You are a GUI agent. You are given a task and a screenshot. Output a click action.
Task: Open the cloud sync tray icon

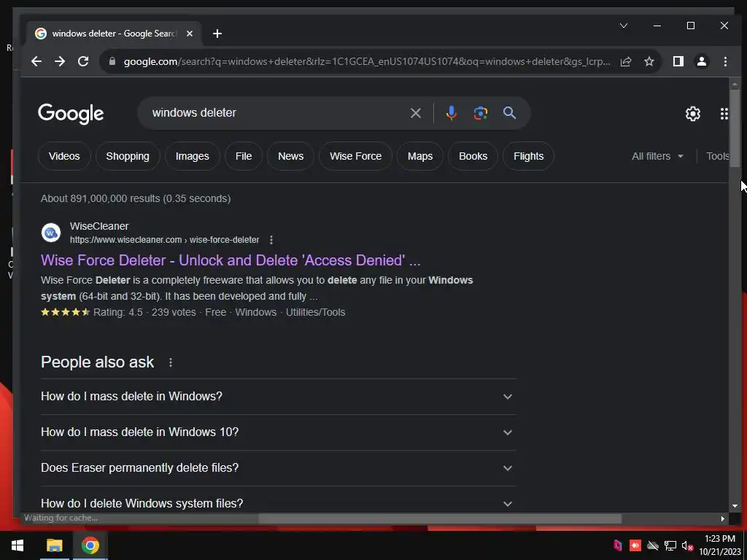[653, 545]
